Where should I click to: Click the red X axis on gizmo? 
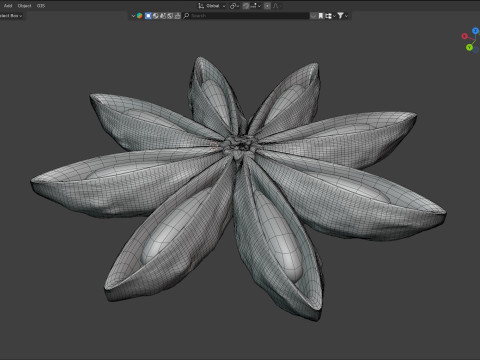point(464,36)
